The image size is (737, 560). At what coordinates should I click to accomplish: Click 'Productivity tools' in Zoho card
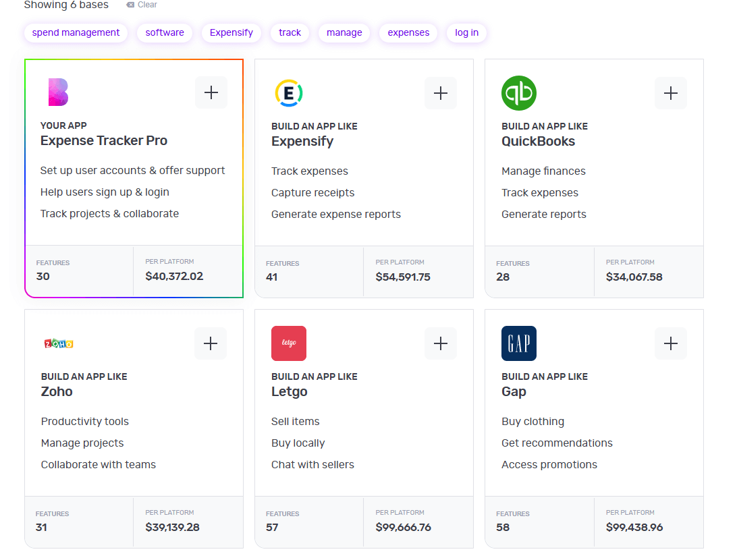[84, 422]
